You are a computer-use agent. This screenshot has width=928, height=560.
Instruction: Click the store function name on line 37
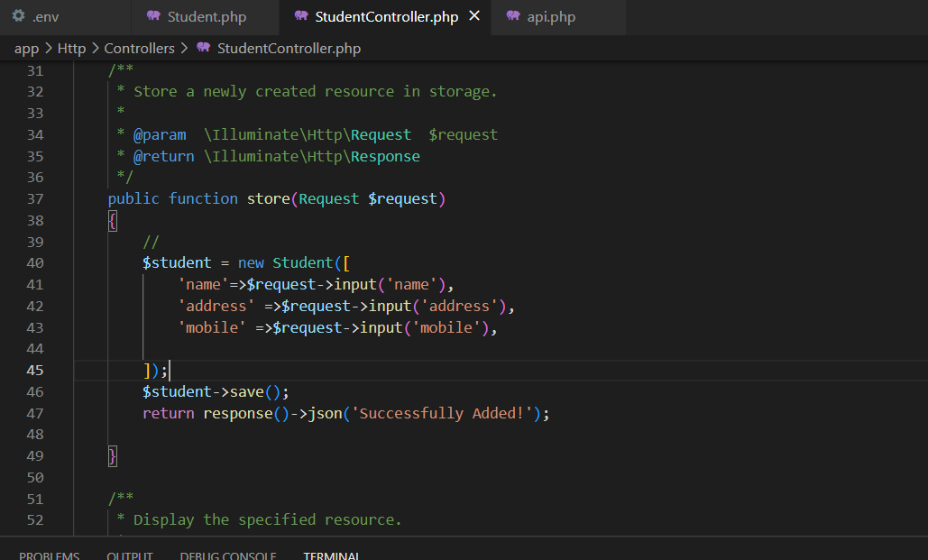coord(268,199)
